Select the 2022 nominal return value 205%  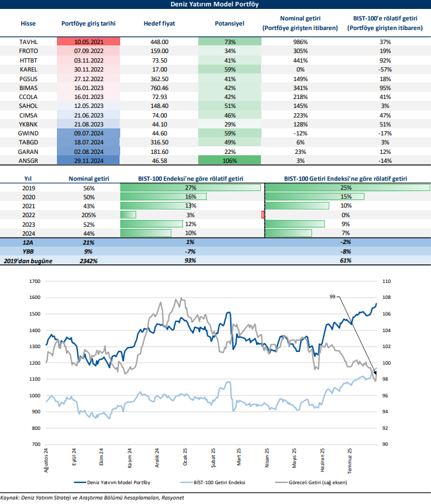pyautogui.click(x=89, y=215)
